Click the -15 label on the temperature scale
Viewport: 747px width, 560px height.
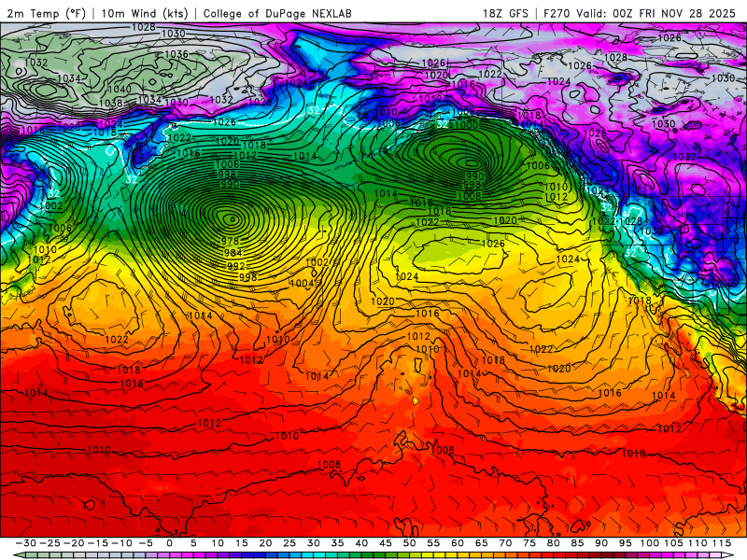click(98, 543)
